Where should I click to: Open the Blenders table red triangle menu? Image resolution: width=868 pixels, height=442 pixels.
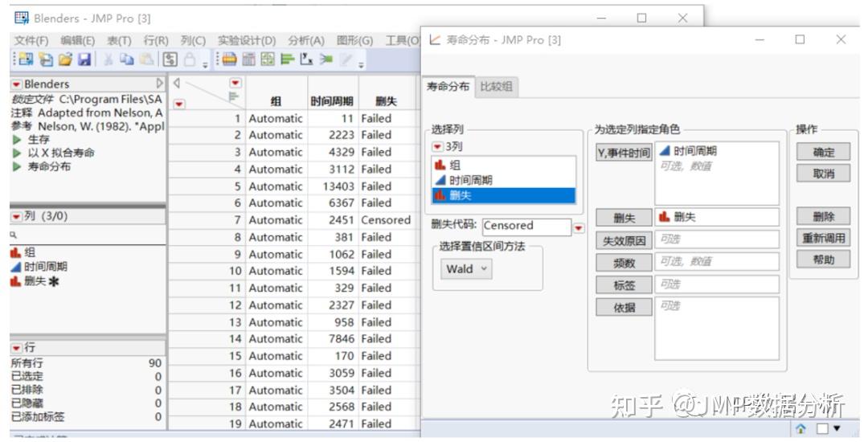17,84
